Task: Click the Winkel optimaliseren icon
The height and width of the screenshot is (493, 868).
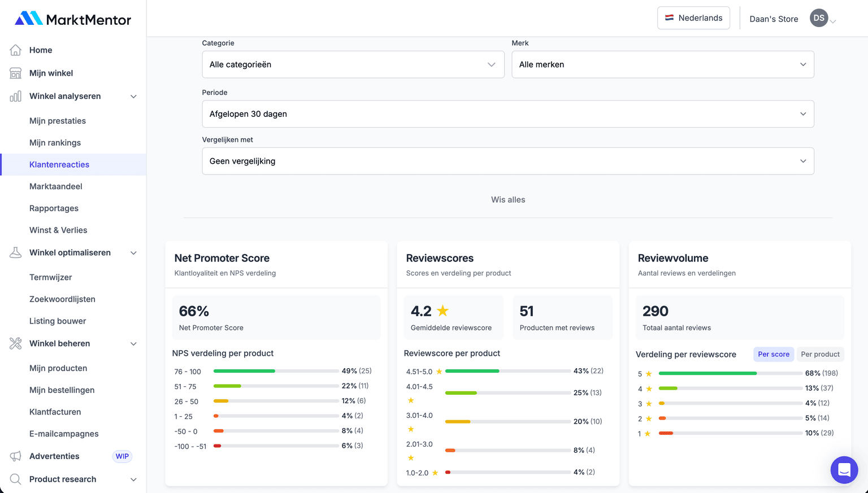Action: click(x=17, y=252)
